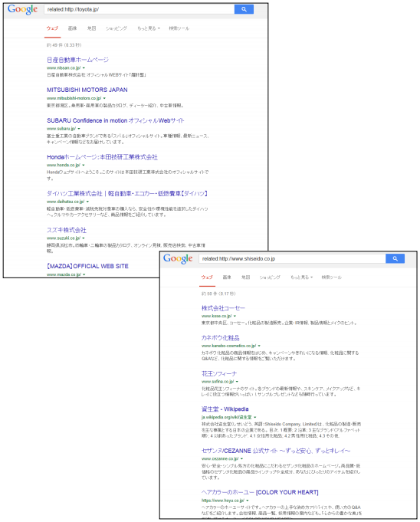The height and width of the screenshot is (522, 420).
Task: Expand the arrow next to www.daihatsu.co.jp
Action: coord(88,202)
